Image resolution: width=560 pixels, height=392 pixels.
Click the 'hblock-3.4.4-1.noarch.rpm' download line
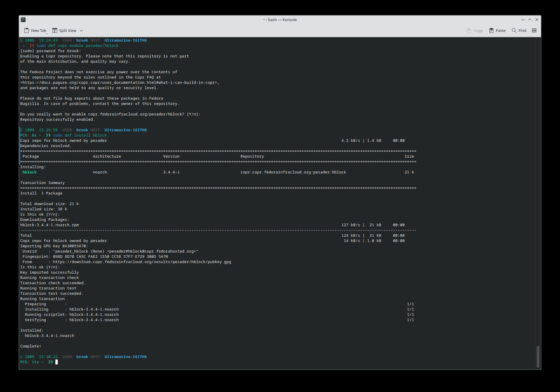tap(49, 225)
